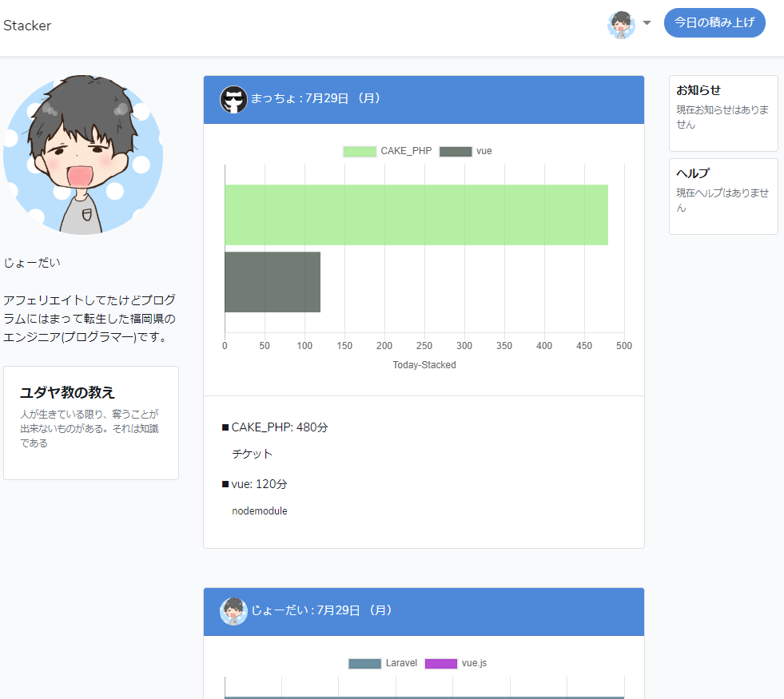This screenshot has height=699, width=784.
Task: Expand the navbar user dropdown caret
Action: coord(647,23)
